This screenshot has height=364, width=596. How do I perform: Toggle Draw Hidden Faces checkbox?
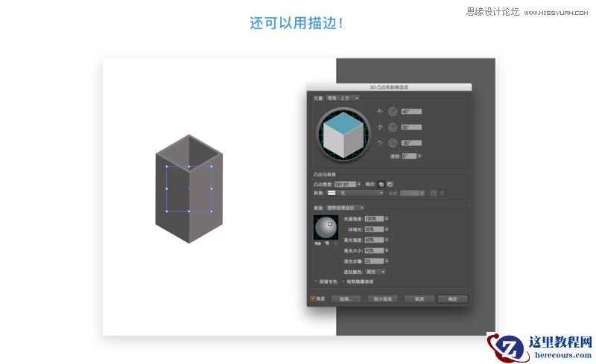click(x=343, y=281)
